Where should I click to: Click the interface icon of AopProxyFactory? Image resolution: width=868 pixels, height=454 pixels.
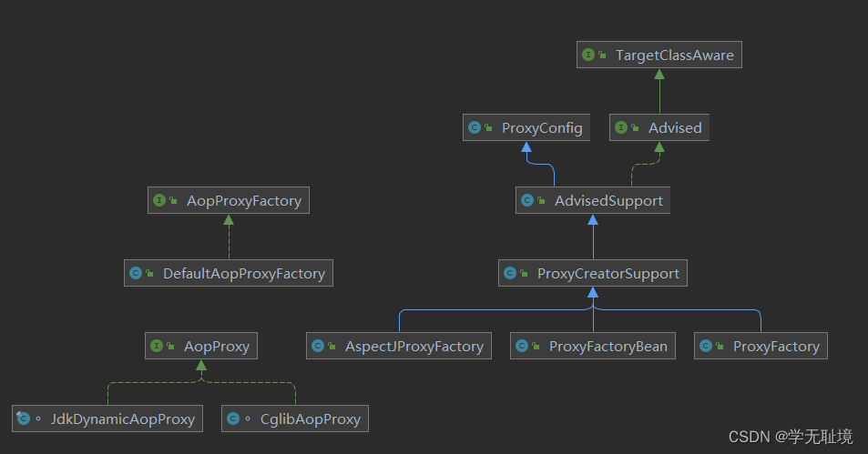point(159,200)
